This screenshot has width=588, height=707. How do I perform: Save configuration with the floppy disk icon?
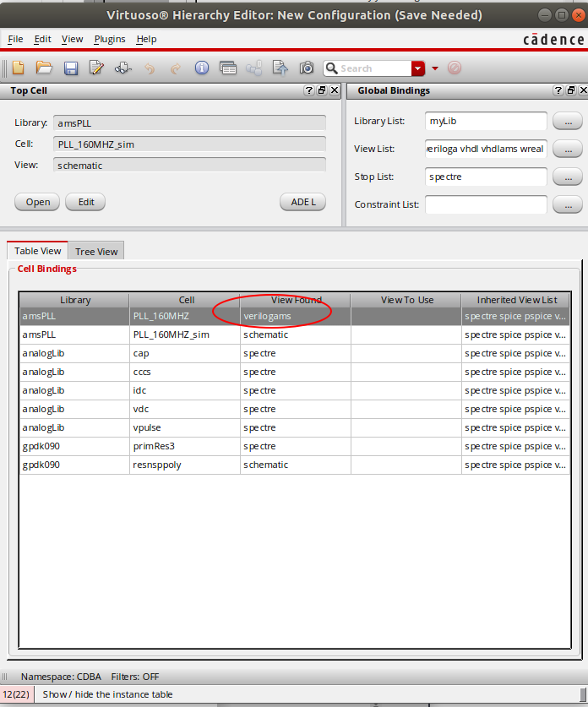71,68
